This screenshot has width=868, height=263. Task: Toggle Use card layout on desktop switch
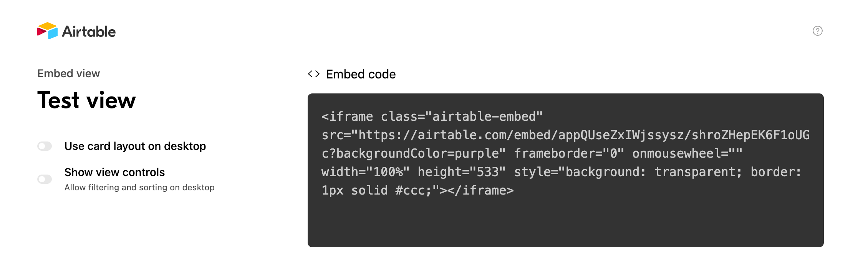pyautogui.click(x=45, y=146)
